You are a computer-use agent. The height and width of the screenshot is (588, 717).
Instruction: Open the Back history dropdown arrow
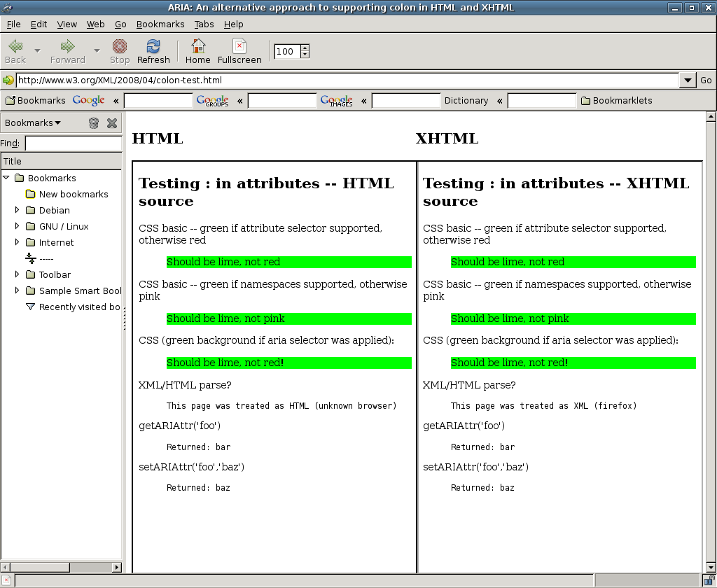click(x=38, y=51)
